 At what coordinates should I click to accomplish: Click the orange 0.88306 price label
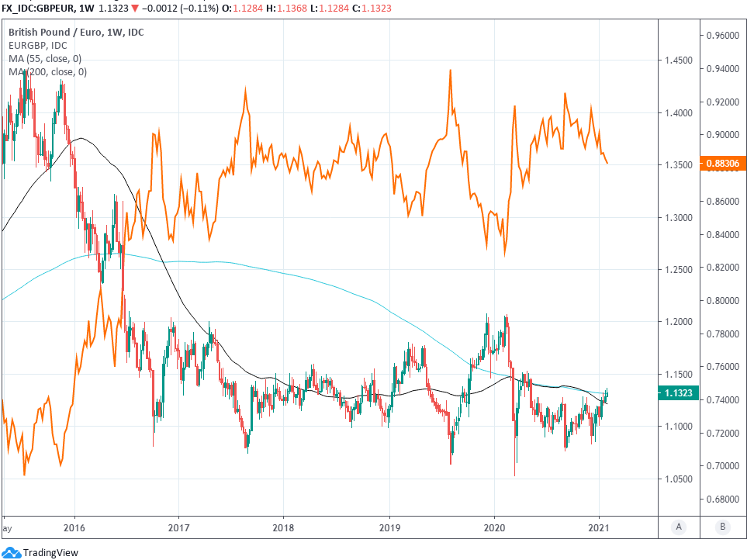click(x=721, y=164)
